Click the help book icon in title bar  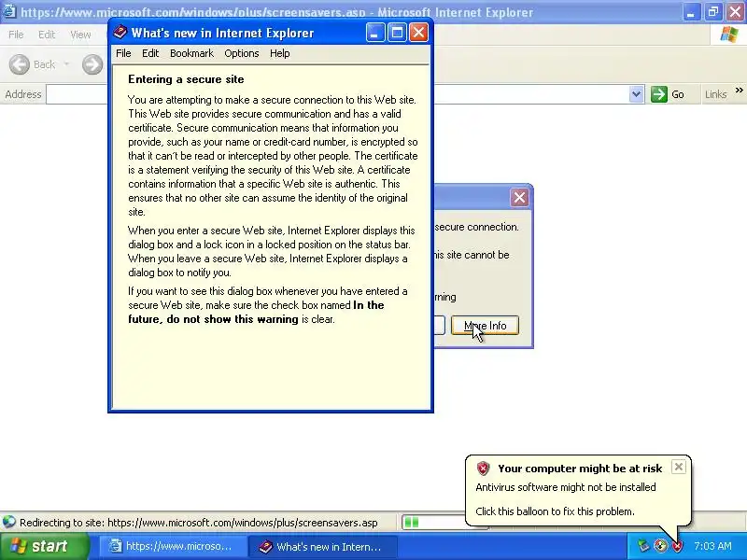coord(120,32)
